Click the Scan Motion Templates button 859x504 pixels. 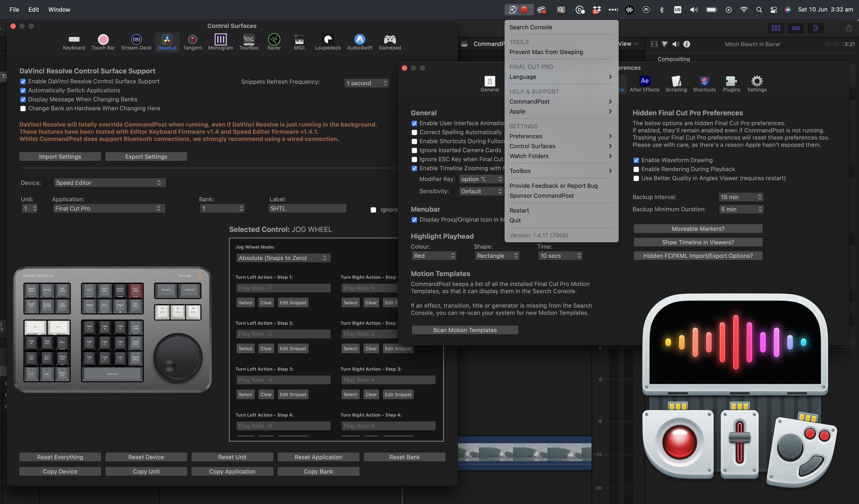point(465,330)
